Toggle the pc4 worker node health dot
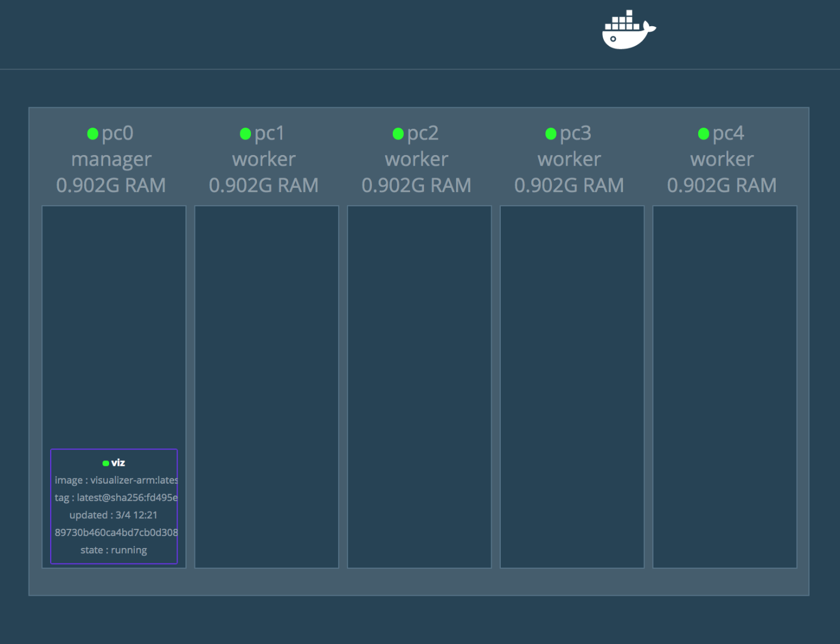Viewport: 840px width, 644px height. click(703, 133)
